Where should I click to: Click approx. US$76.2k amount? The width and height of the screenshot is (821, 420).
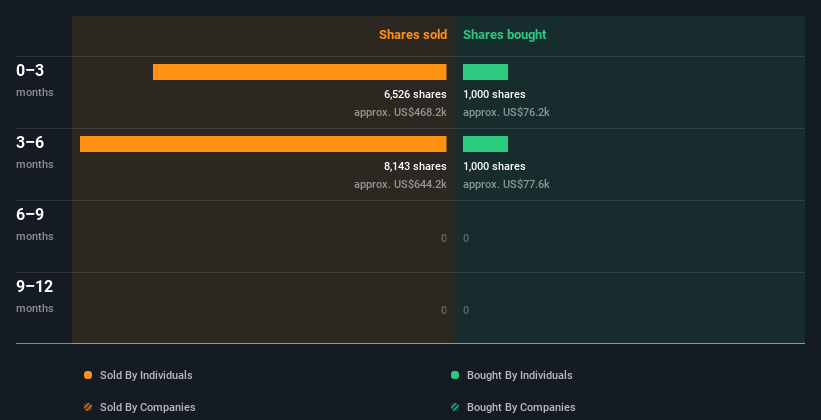pyautogui.click(x=506, y=113)
